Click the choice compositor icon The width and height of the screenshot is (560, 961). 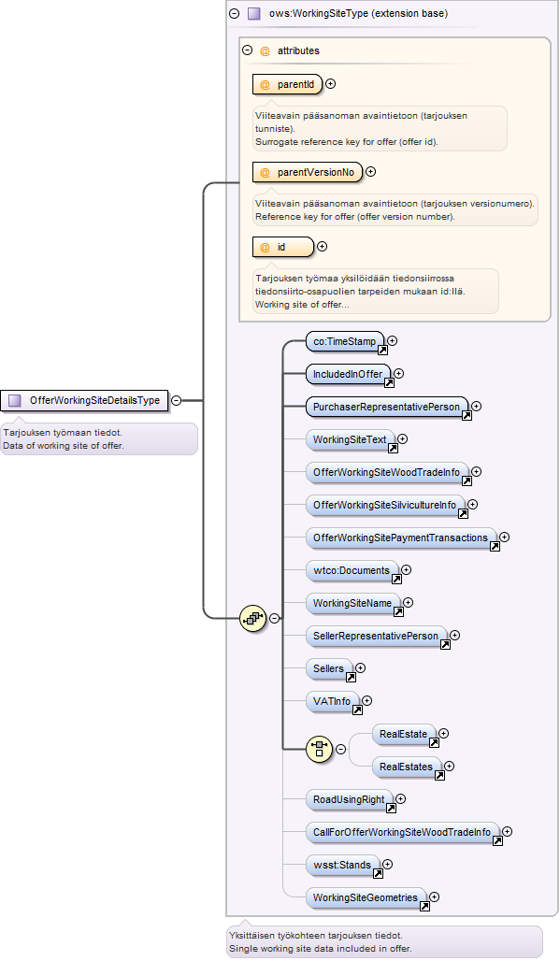(x=319, y=749)
